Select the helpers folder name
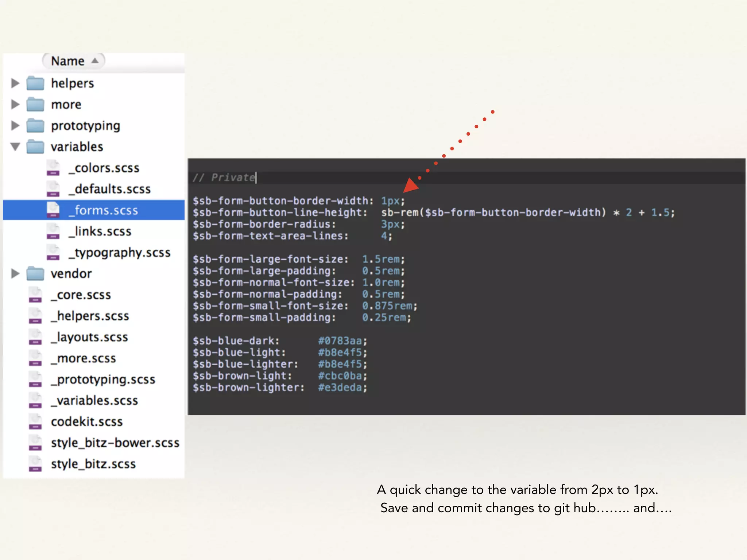The height and width of the screenshot is (560, 747). pyautogui.click(x=73, y=83)
